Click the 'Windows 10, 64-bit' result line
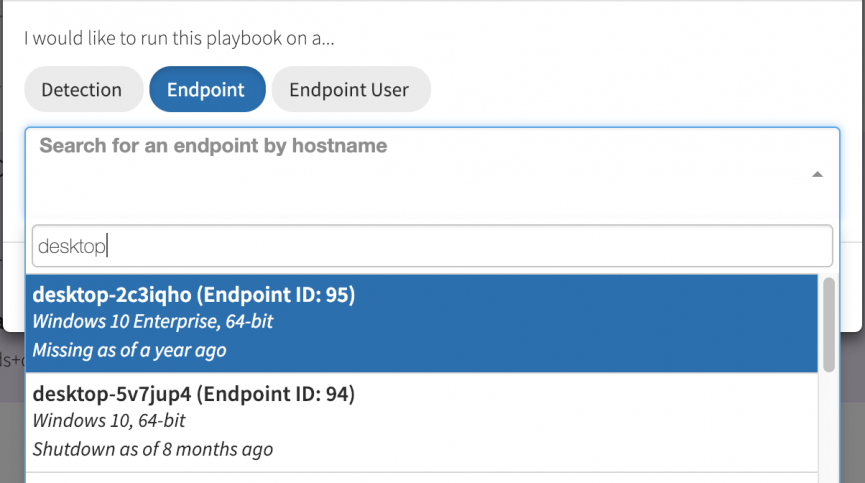The width and height of the screenshot is (865, 483). point(109,421)
